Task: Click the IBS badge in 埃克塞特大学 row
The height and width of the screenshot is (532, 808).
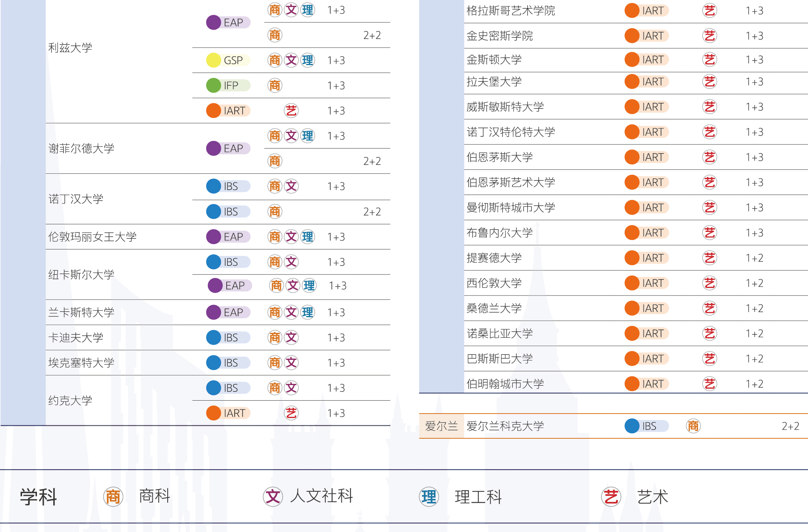Action: (228, 363)
